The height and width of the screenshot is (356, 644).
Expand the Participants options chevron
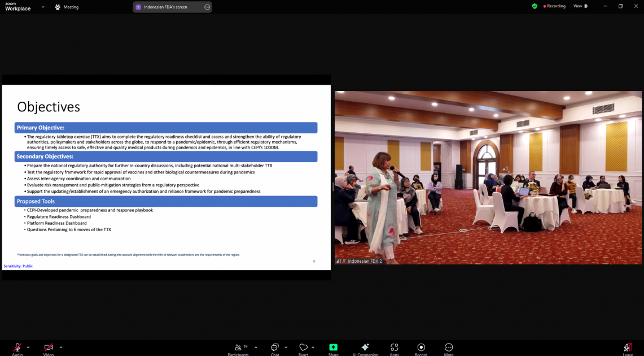pyautogui.click(x=256, y=348)
